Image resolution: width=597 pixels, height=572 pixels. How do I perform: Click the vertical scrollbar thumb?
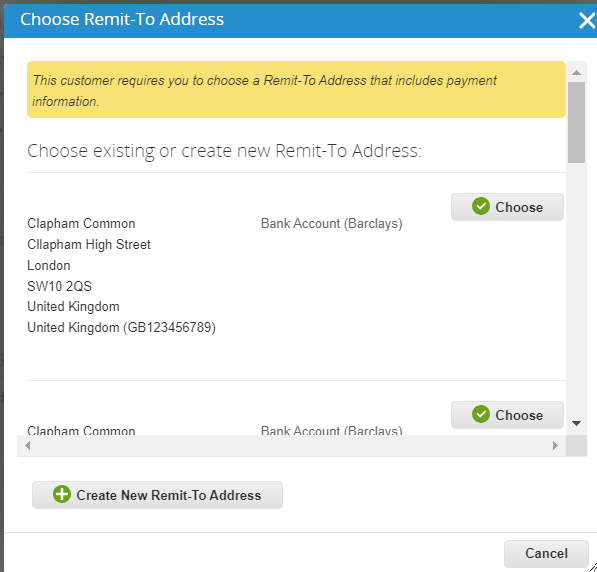click(x=576, y=123)
